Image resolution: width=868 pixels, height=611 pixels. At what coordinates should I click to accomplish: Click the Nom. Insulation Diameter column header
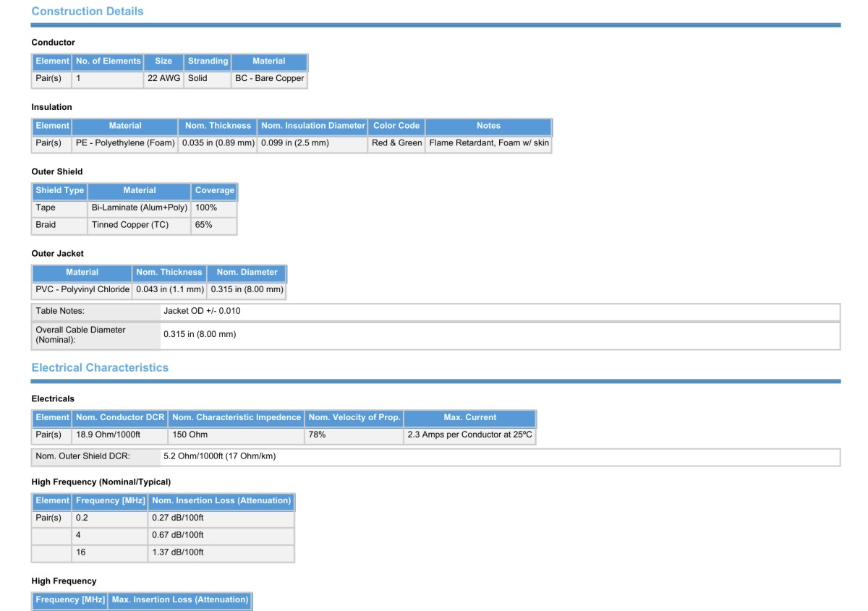click(x=312, y=126)
